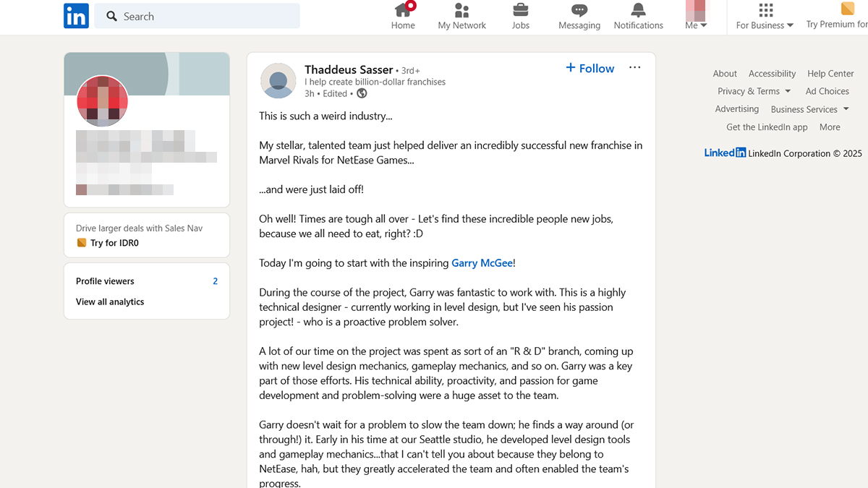Open the Home feed icon
The height and width of the screenshot is (488, 868).
pyautogui.click(x=403, y=10)
